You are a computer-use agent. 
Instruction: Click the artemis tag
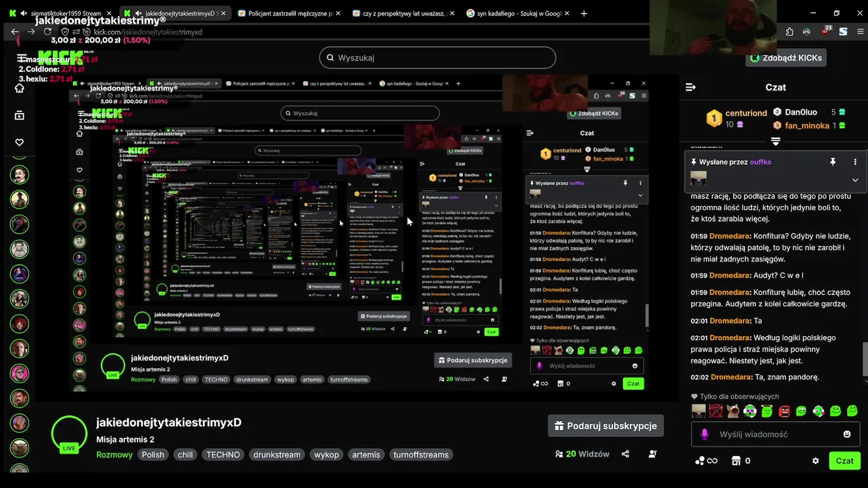coord(366,455)
